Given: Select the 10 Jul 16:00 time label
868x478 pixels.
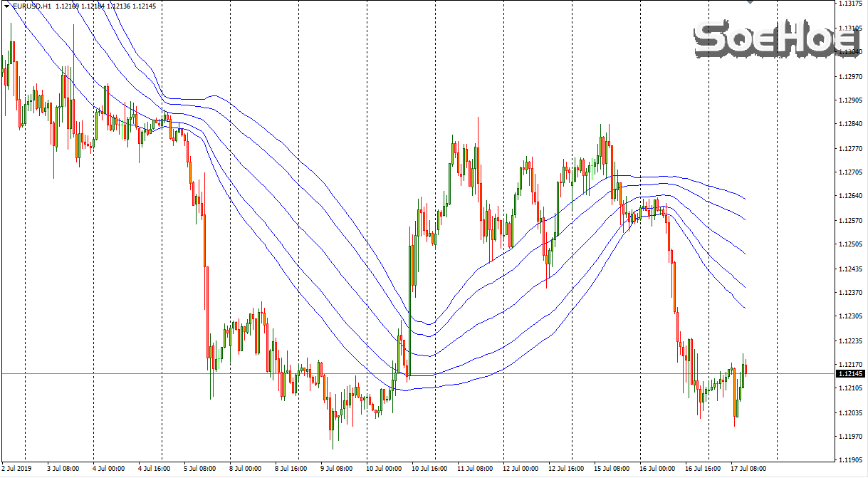Looking at the screenshot, I should 429,469.
